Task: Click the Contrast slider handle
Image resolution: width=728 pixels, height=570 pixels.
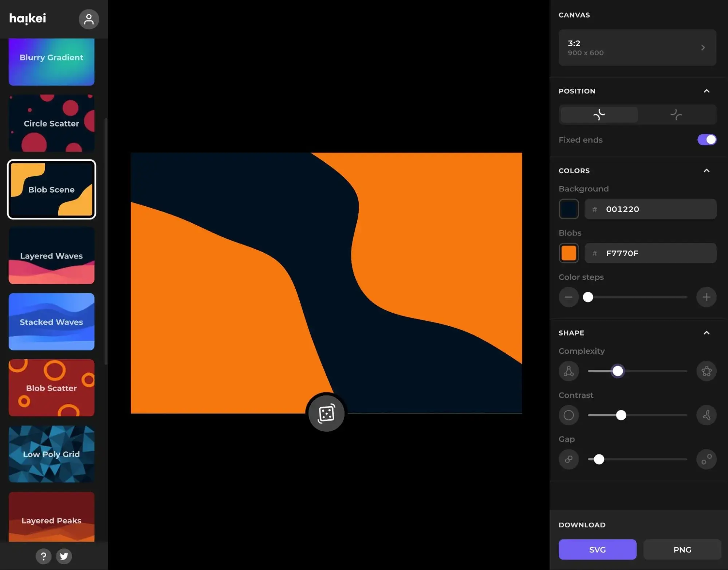Action: click(x=621, y=415)
